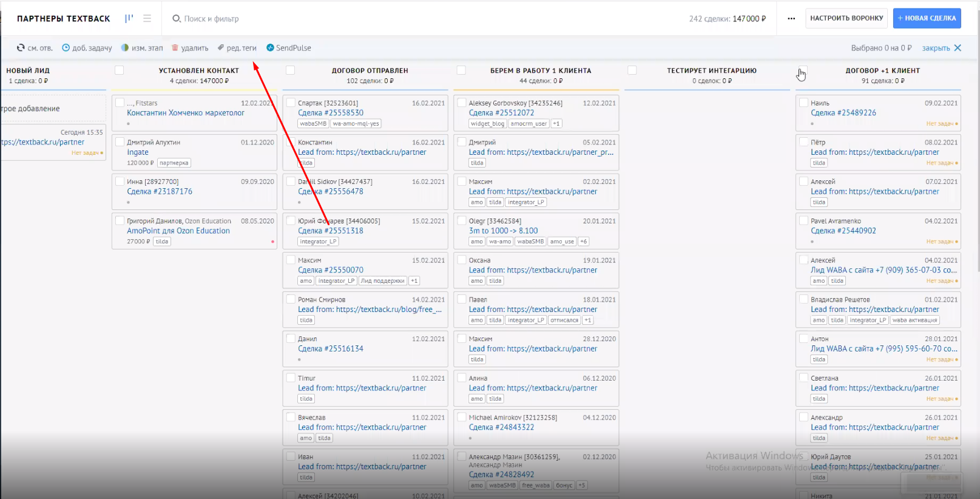Open Лид WABA с сайта +7 (909) deal

tap(884, 270)
